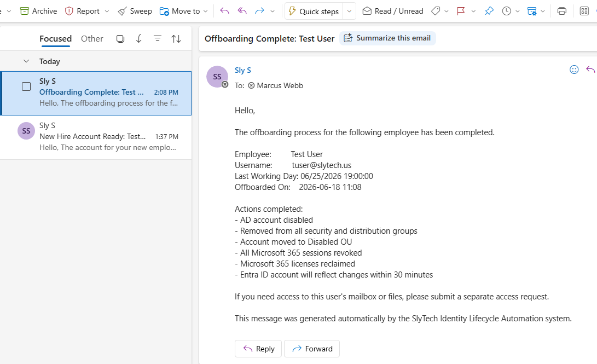Collapse the Today group
The image size is (597, 364).
click(26, 61)
